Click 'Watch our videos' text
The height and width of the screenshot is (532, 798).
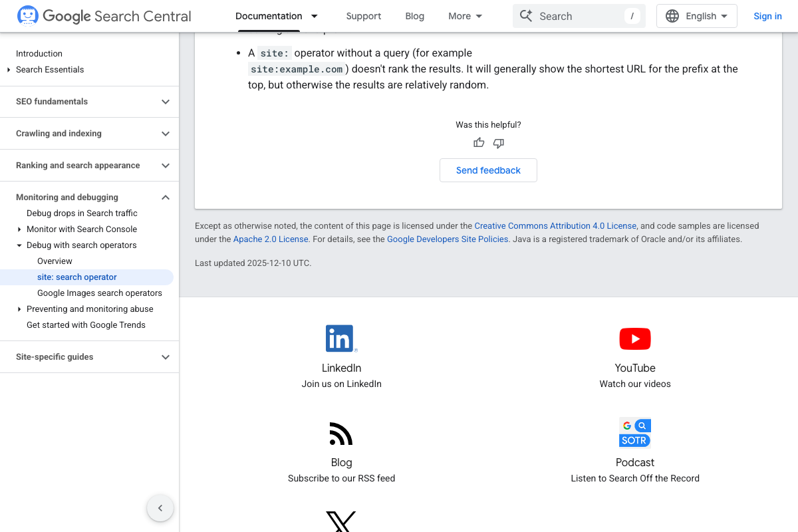(x=635, y=384)
